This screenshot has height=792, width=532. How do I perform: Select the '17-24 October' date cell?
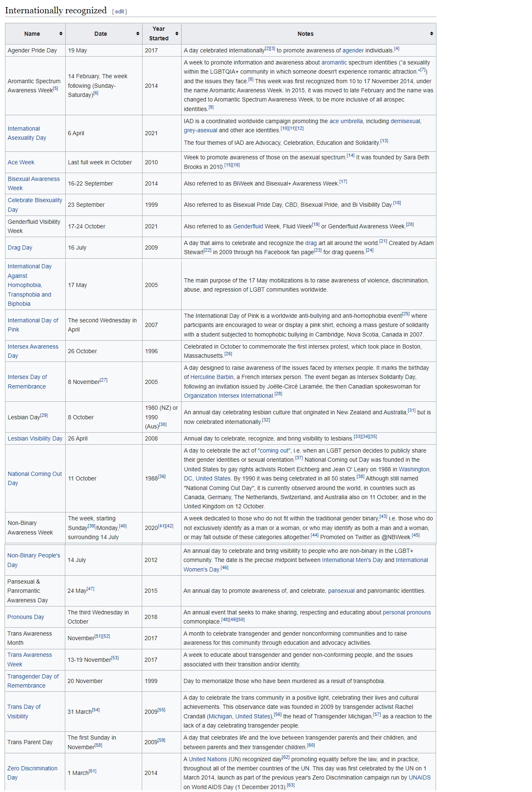pos(104,226)
